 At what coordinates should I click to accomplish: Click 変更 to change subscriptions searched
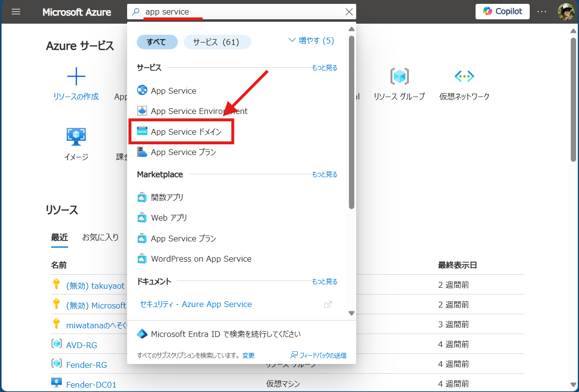click(x=248, y=355)
